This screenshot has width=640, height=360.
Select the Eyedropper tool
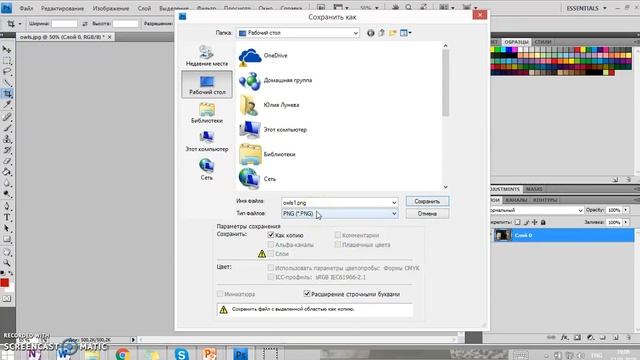click(x=7, y=105)
